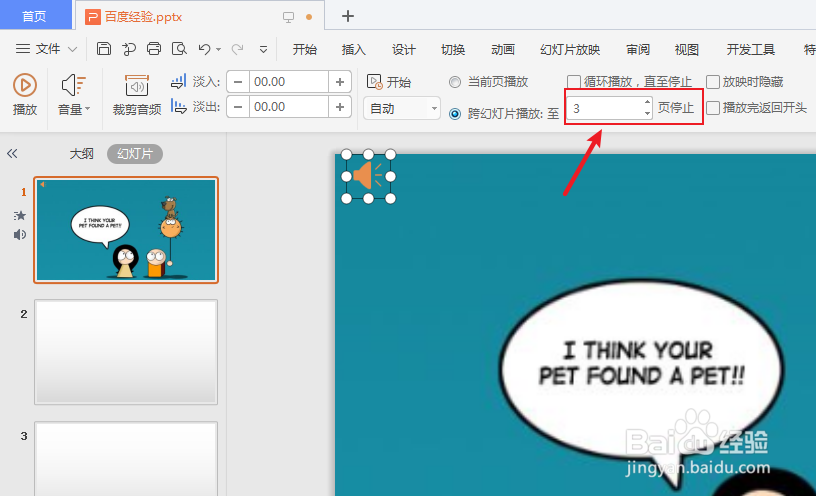
Task: Click sound icon beside slide 1 thumbnail
Action: (x=20, y=235)
